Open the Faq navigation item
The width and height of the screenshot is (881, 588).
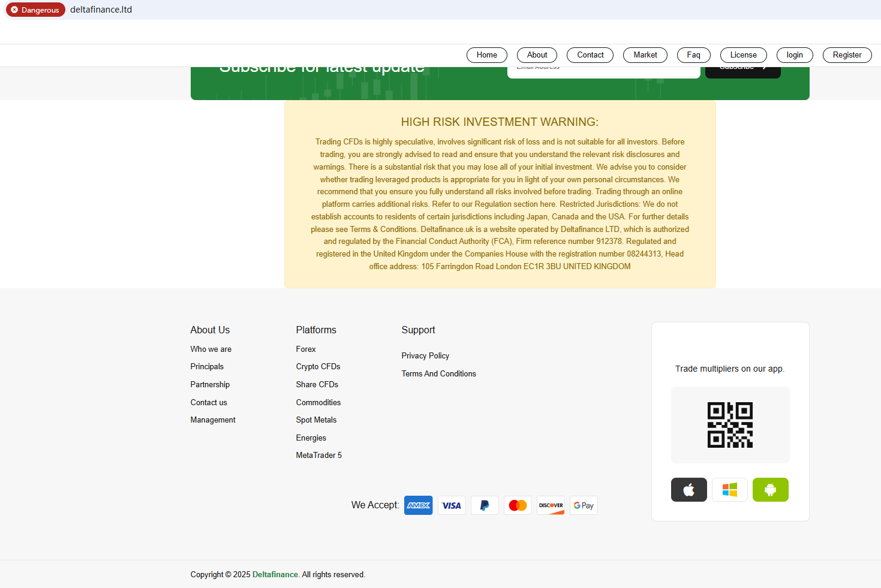(x=693, y=55)
